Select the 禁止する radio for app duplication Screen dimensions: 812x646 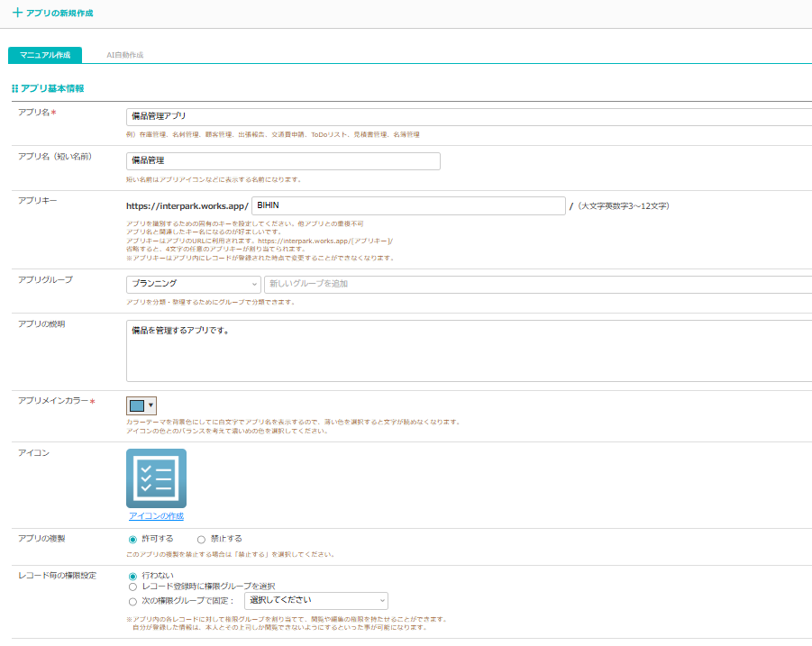(201, 539)
